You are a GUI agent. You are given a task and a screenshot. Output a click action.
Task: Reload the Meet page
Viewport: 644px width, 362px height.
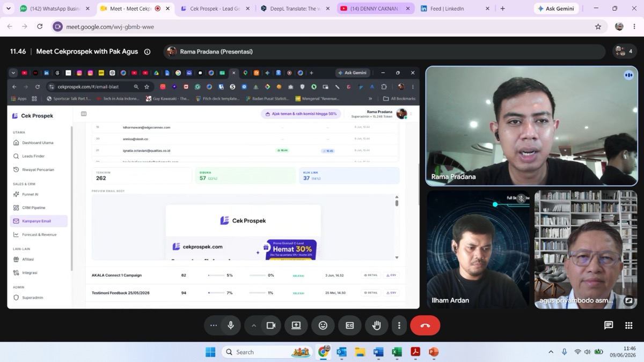tap(40, 27)
